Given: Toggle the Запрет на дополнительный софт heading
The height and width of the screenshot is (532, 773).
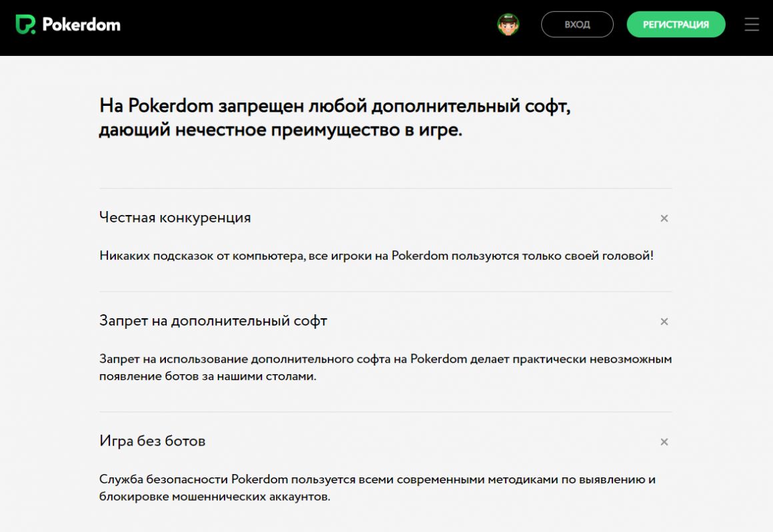Looking at the screenshot, I should tap(213, 321).
